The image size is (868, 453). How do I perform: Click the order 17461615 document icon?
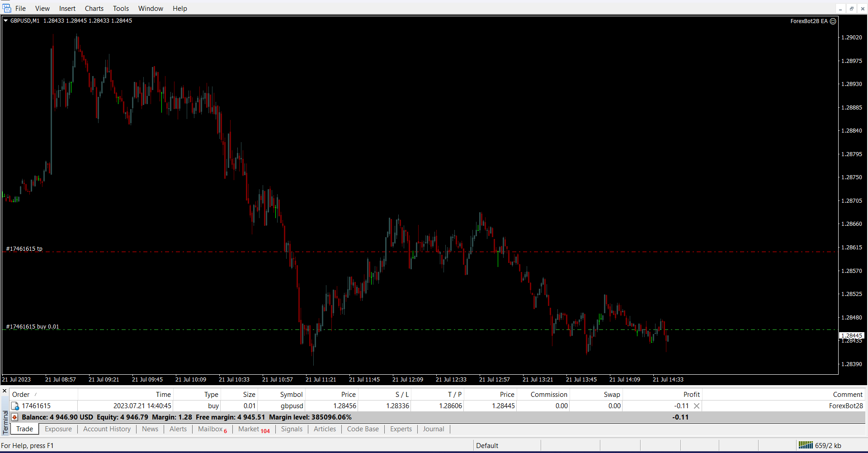(x=15, y=406)
